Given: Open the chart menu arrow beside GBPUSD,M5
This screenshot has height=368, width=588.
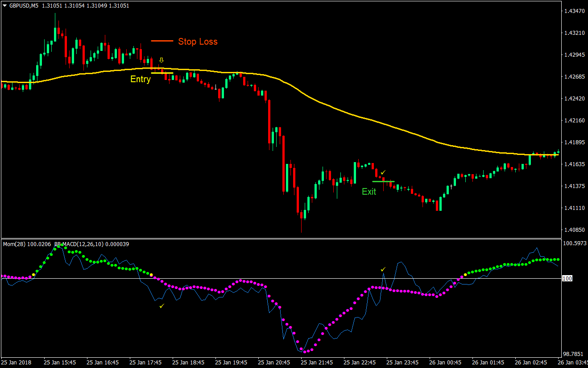Looking at the screenshot, I should click(4, 6).
